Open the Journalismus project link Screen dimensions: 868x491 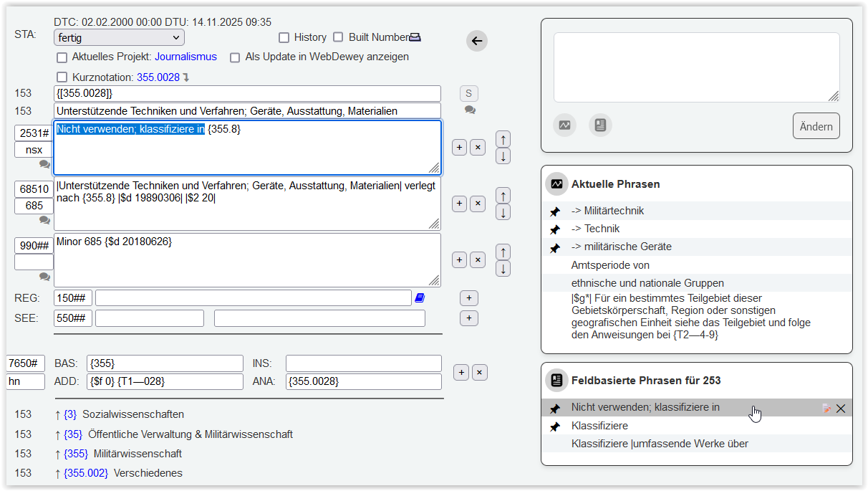click(185, 57)
